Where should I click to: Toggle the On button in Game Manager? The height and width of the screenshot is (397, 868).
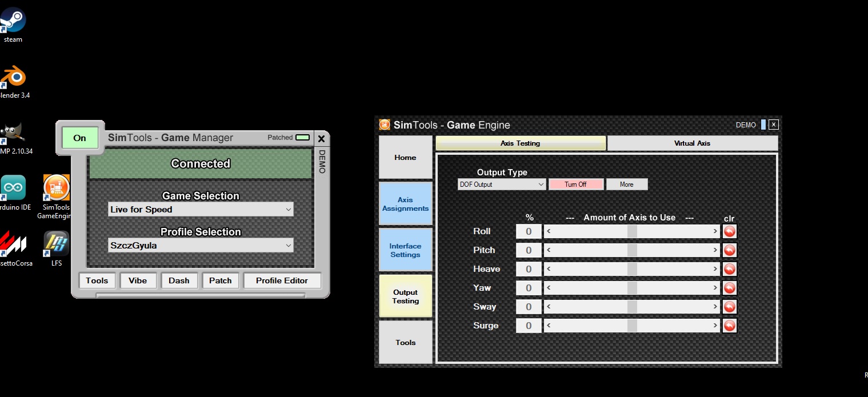pyautogui.click(x=80, y=138)
